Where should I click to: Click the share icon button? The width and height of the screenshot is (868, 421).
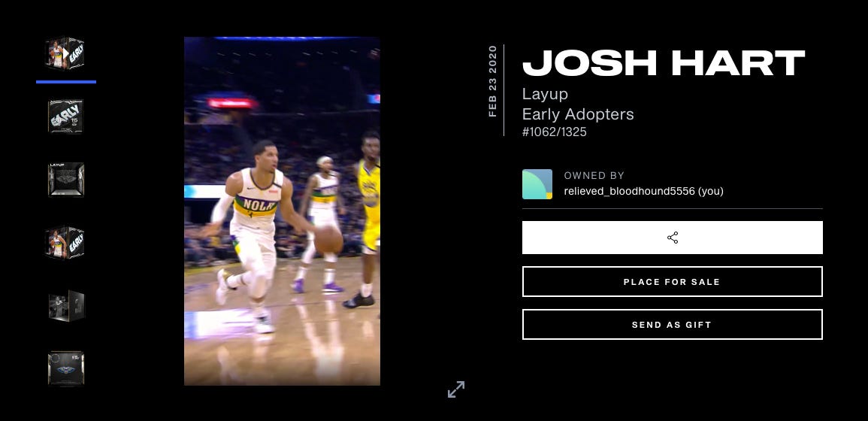pyautogui.click(x=672, y=238)
